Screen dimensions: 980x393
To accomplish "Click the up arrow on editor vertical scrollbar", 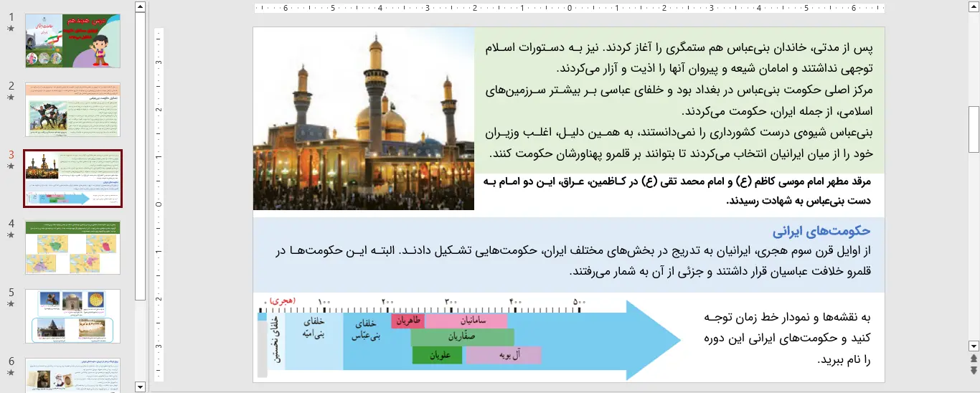I will (x=974, y=8).
